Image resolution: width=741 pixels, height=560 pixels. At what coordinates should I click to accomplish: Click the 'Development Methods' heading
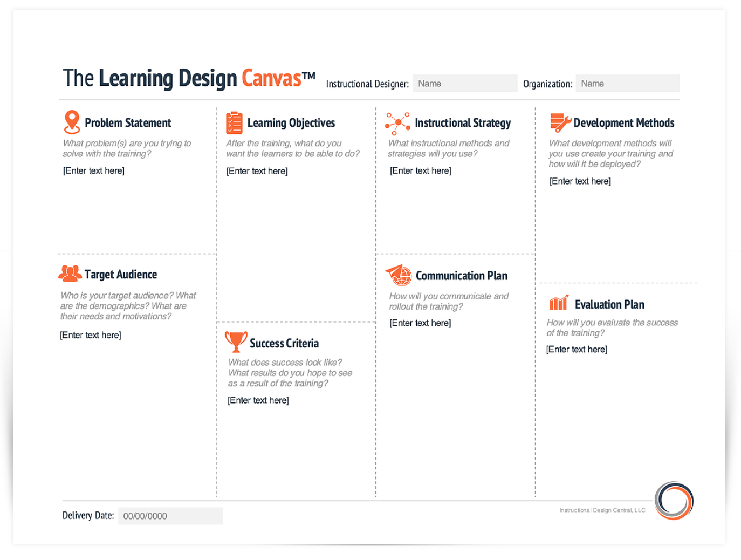click(x=624, y=123)
